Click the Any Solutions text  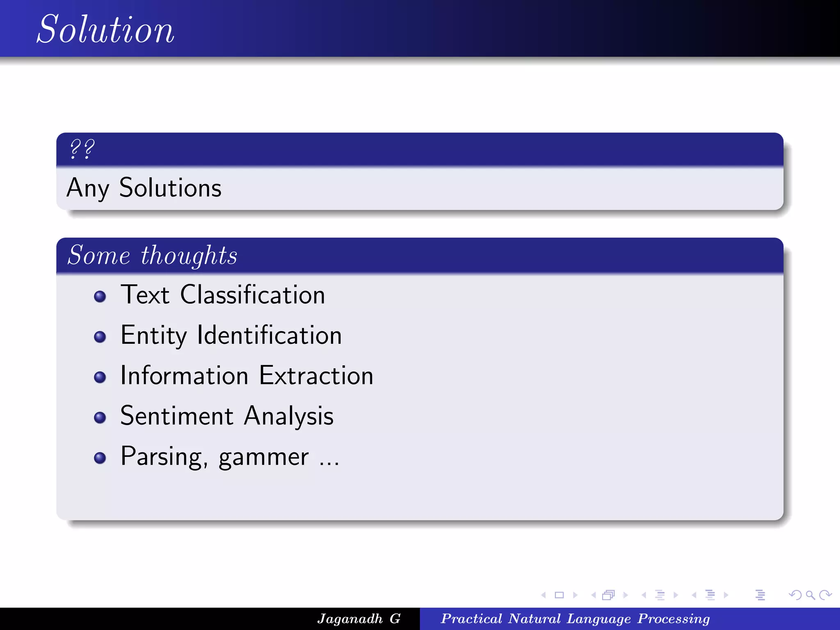click(144, 188)
